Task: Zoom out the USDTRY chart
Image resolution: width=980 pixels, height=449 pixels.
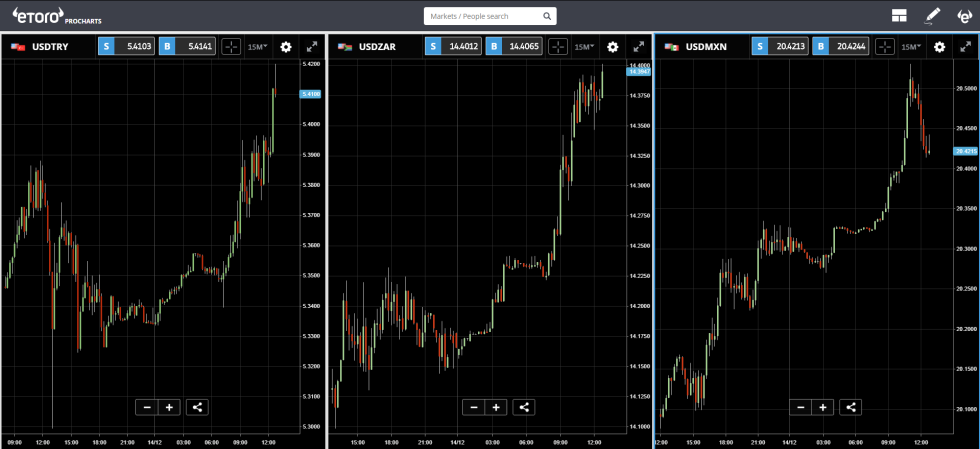Action: [x=147, y=407]
